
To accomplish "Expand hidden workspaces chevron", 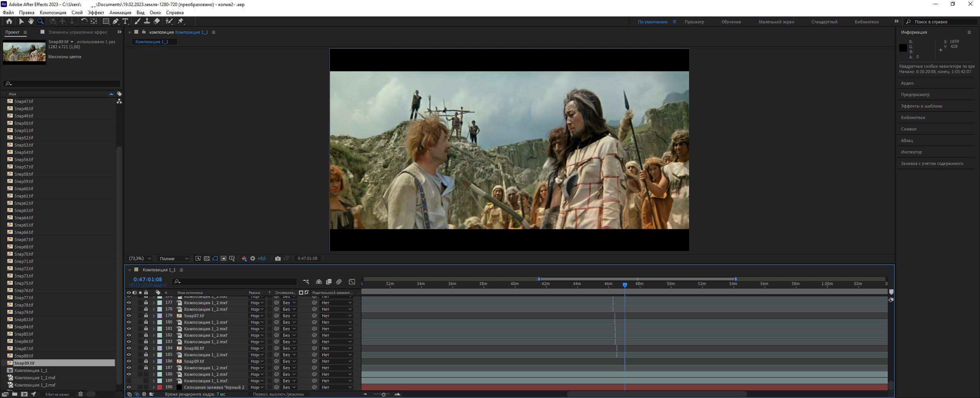I will coord(896,21).
